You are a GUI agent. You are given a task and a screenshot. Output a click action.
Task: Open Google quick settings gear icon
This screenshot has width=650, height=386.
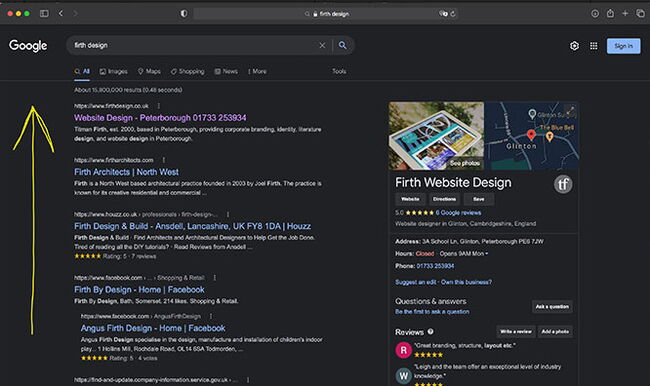[x=574, y=46]
